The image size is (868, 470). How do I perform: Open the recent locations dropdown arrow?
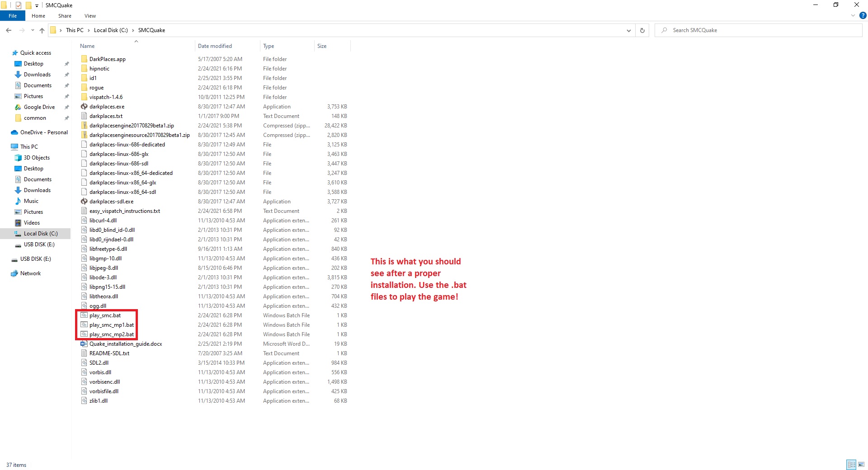[33, 30]
